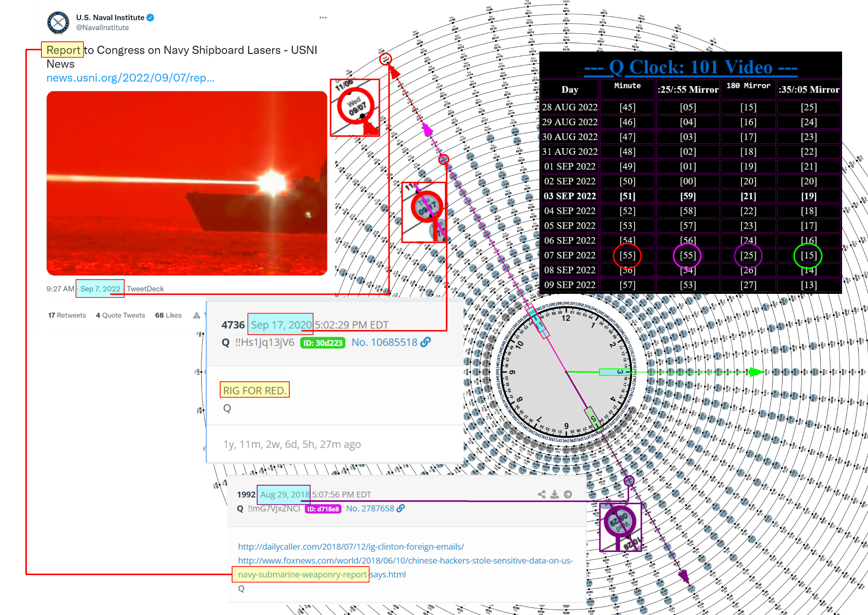Click the share icon on post 1992
Image resolution: width=868 pixels, height=615 pixels.
point(542,494)
